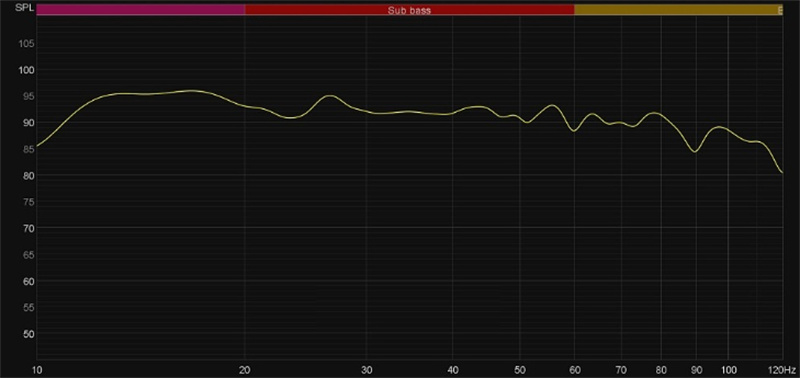The height and width of the screenshot is (378, 800).
Task: Click the 60 Hz x-axis label
Action: 574,369
